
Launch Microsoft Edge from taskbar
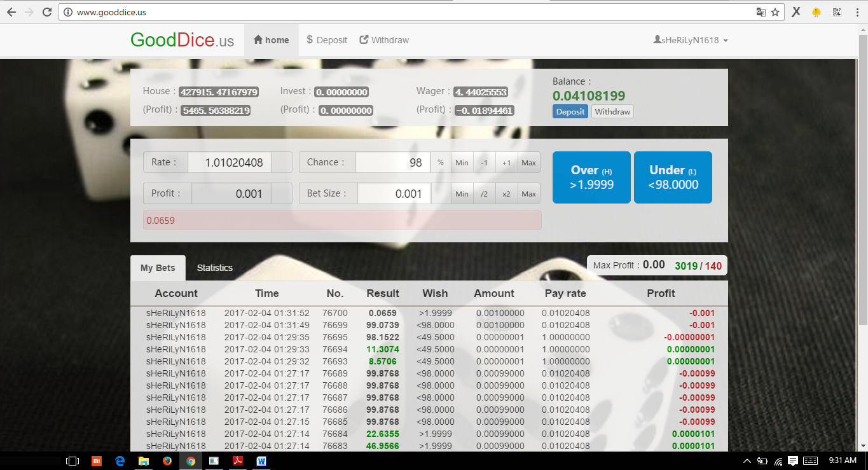pos(120,460)
